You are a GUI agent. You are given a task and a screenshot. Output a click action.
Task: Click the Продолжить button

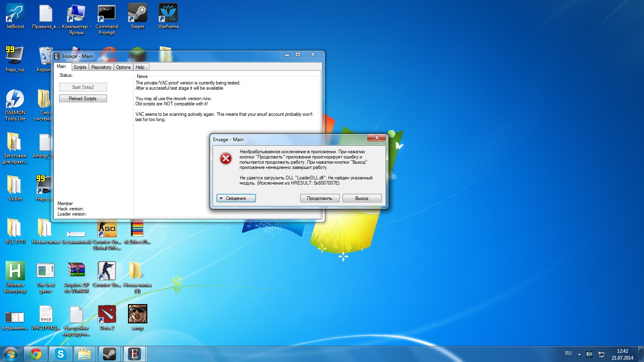[320, 198]
